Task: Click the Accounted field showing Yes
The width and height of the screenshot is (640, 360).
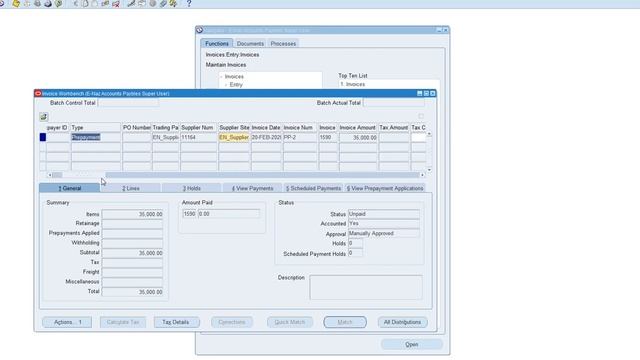Action: (x=383, y=224)
